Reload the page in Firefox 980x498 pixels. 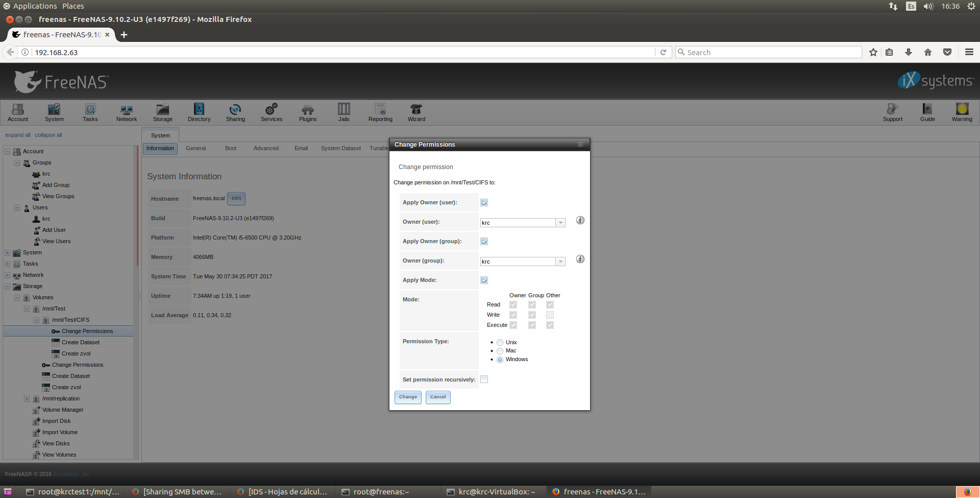(663, 52)
